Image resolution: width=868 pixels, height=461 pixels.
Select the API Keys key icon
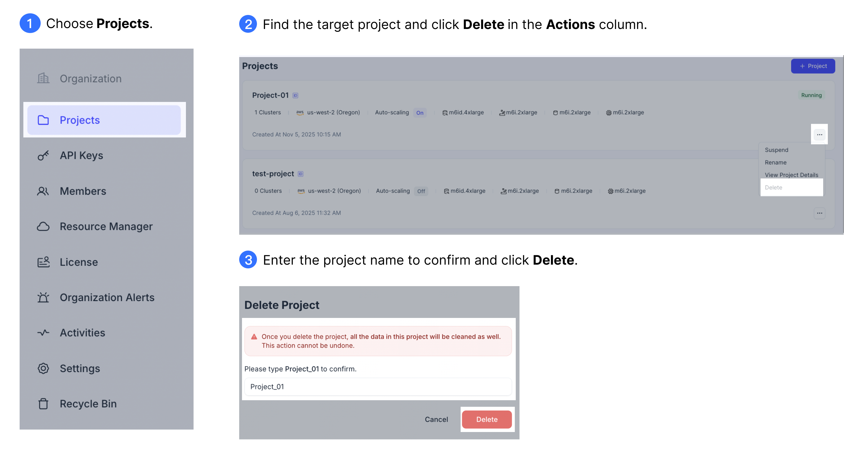tap(43, 156)
